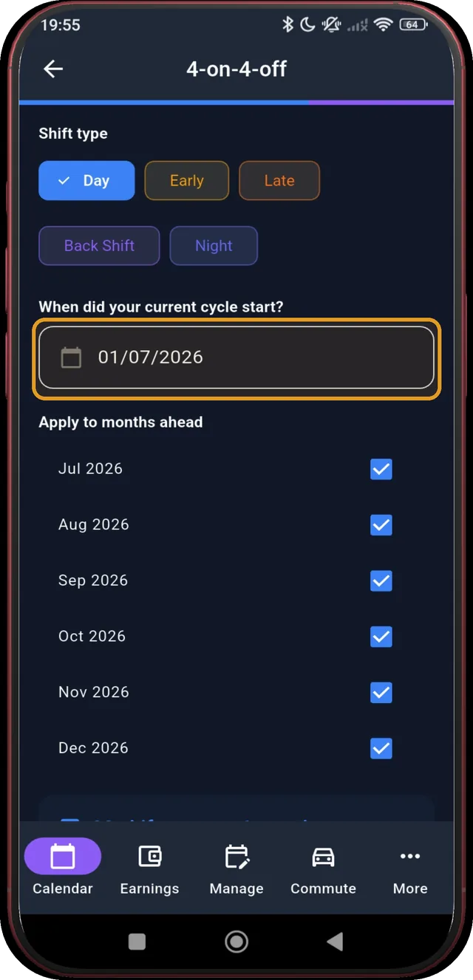This screenshot has width=473, height=980.
Task: Uncheck the Dec 2026 checkbox
Action: 381,748
